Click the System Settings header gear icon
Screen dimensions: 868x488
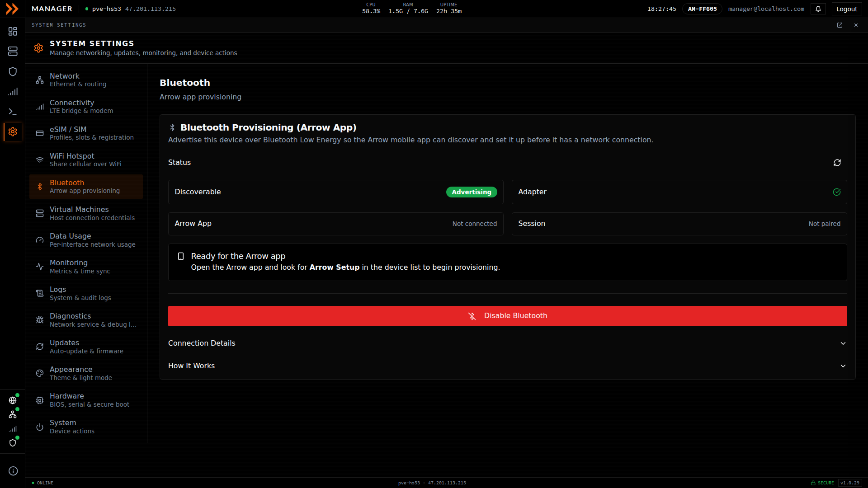(x=38, y=48)
